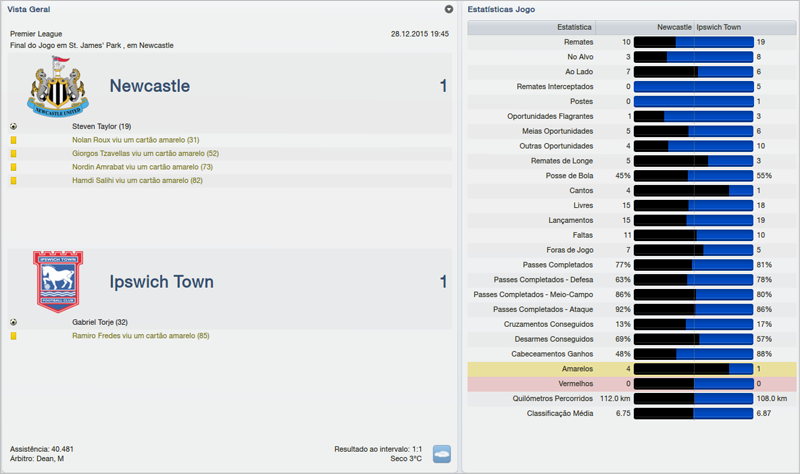Screen dimensions: 800x474
Task: Select the highlighted Amarelos statistics row
Action: 632,369
